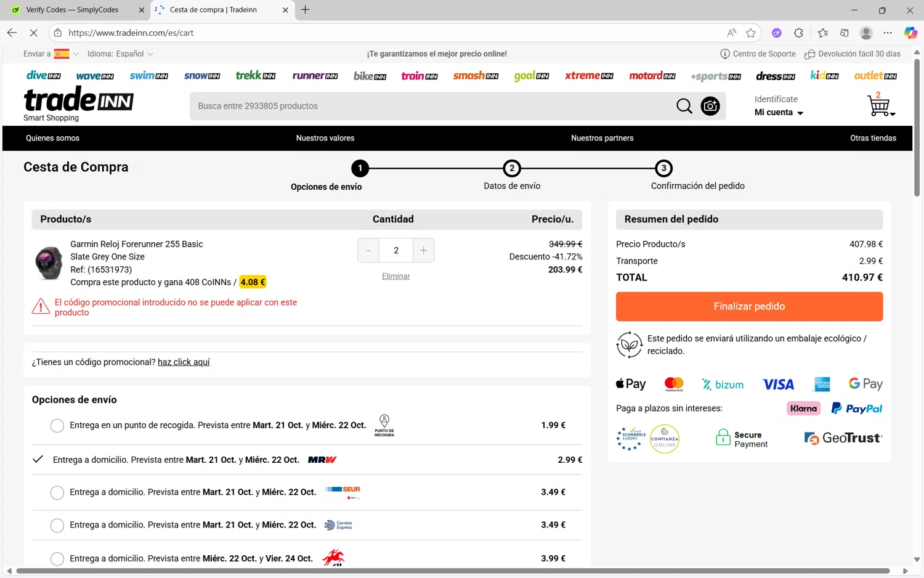Open the swiminn store

(x=148, y=75)
